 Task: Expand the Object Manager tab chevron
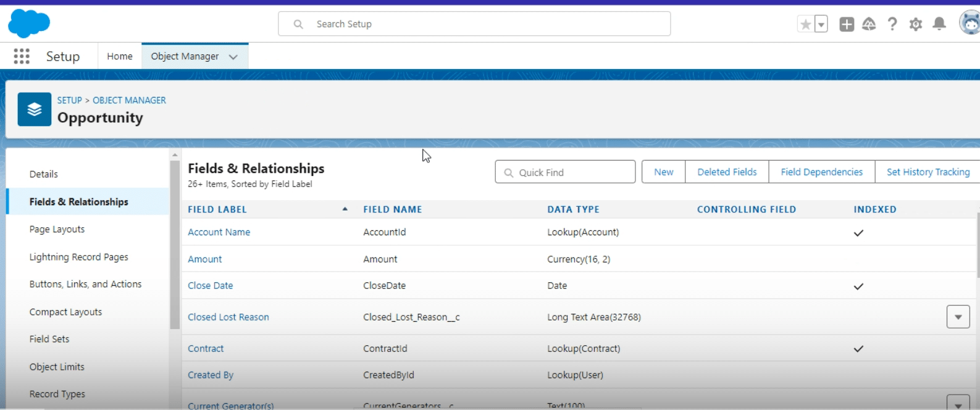pyautogui.click(x=233, y=57)
